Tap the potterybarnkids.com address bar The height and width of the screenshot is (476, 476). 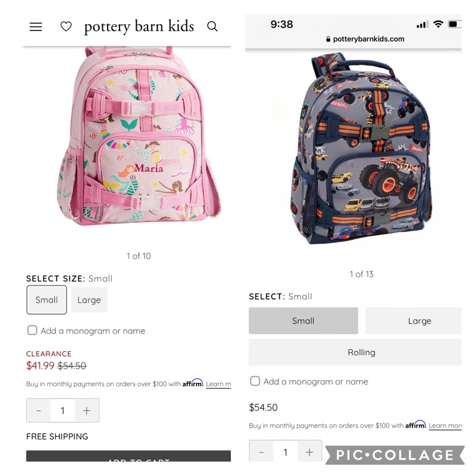(365, 39)
